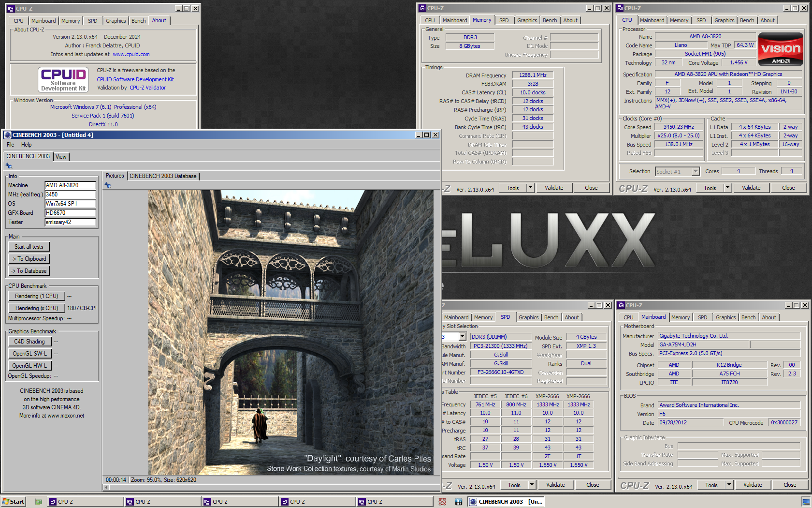Click the Close button in the CPU window

point(788,188)
